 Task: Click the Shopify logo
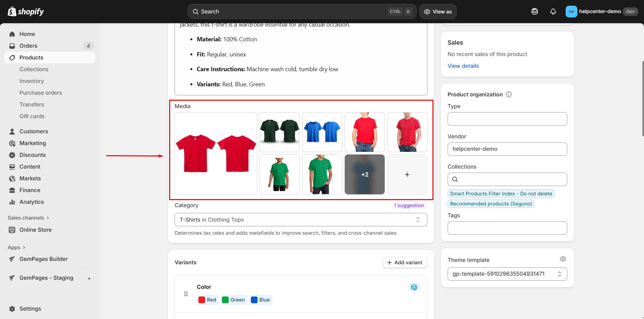26,12
